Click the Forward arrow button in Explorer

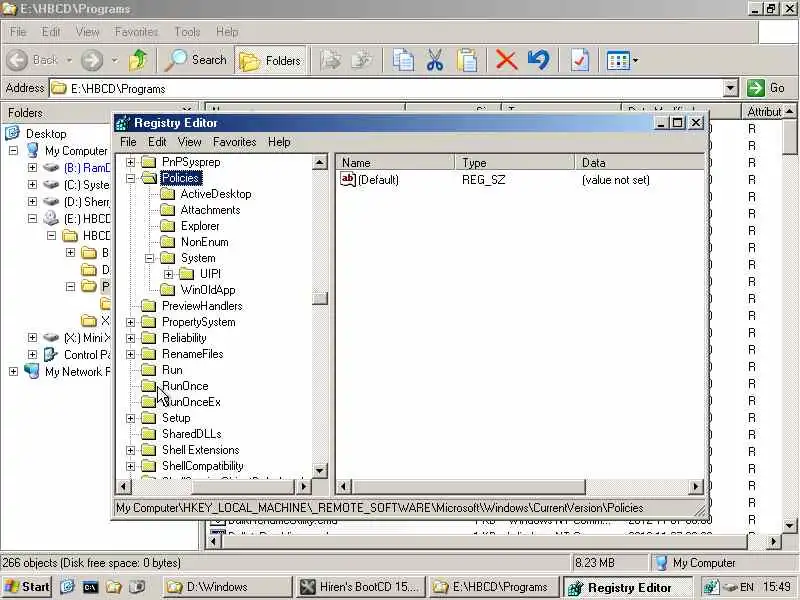point(92,61)
